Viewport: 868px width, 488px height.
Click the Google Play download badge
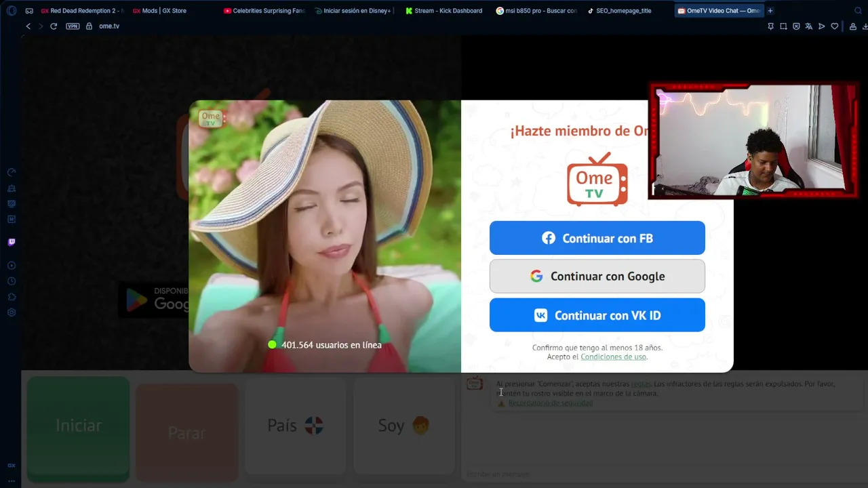click(x=155, y=300)
